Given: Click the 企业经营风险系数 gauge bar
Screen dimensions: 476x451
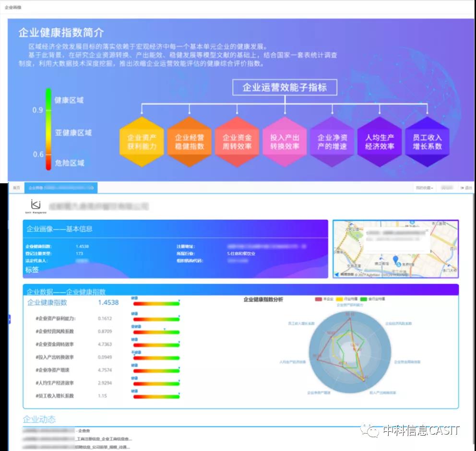Looking at the screenshot, I should [x=156, y=332].
